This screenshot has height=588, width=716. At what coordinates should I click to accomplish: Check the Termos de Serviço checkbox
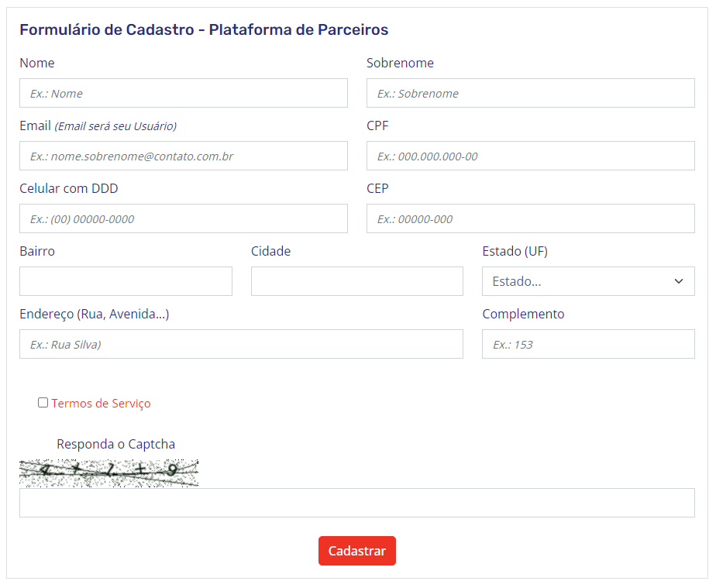point(43,403)
